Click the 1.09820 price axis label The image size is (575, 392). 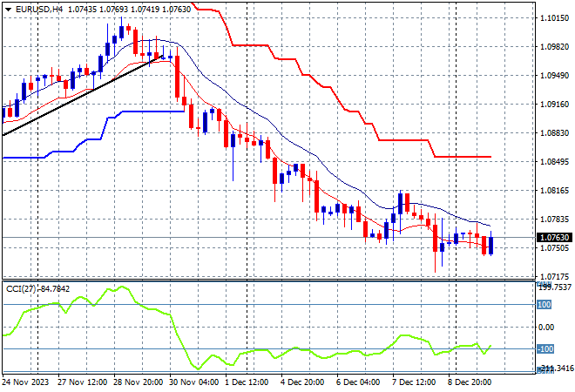pyautogui.click(x=554, y=47)
